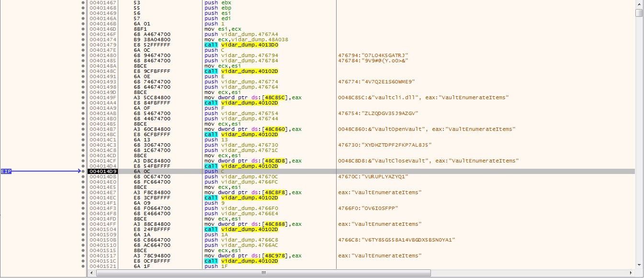The height and width of the screenshot is (278, 644).
Task: Toggle breakpoint dot at address 00401479
Action: coord(86,45)
